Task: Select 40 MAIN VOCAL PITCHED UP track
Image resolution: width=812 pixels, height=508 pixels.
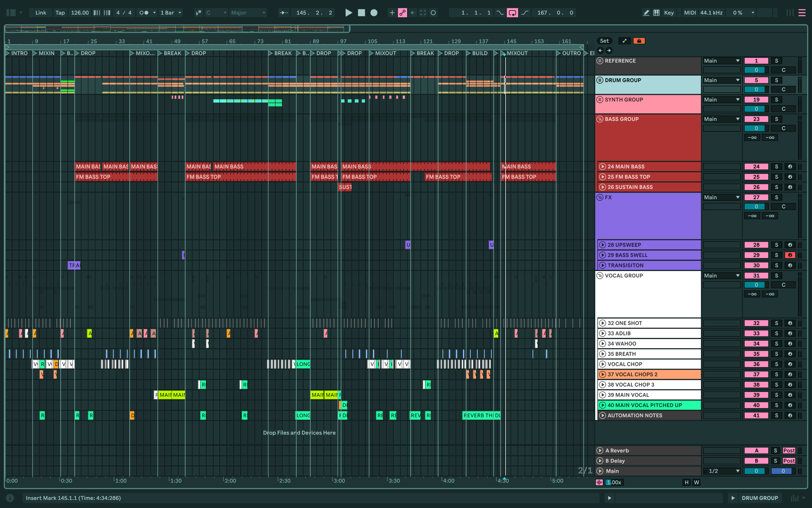Action: [649, 405]
